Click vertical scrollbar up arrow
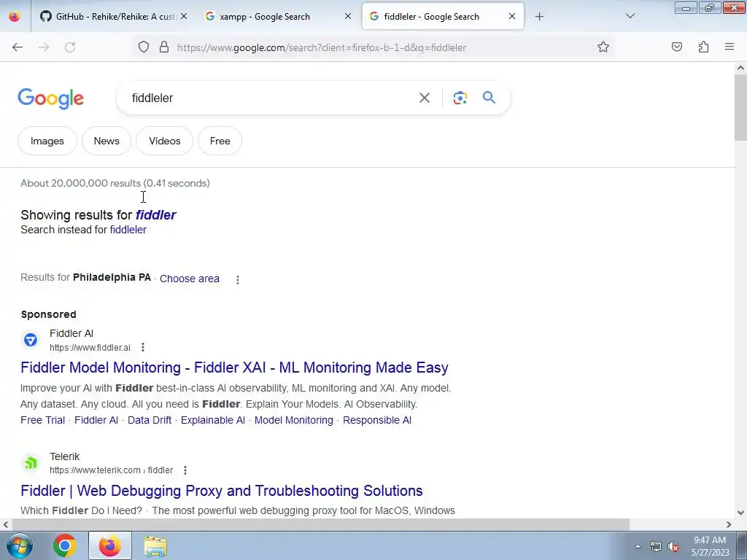Screen dimensions: 747x560 coord(740,68)
